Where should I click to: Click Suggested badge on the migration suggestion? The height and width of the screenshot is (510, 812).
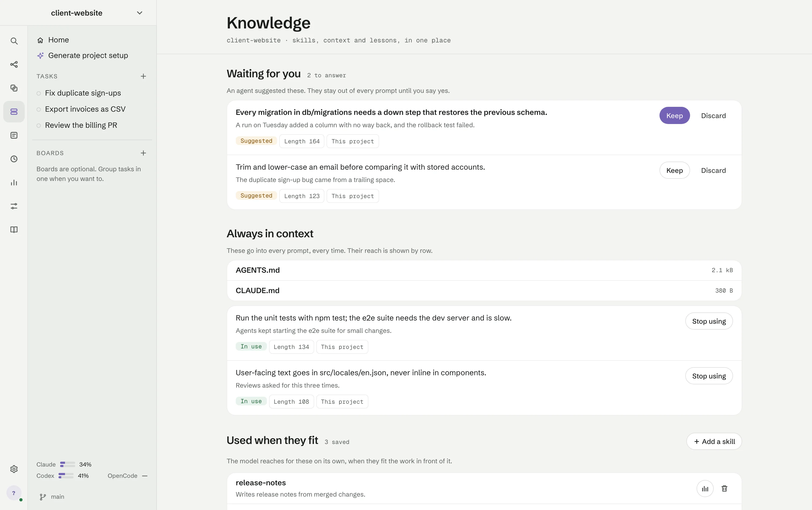(x=256, y=141)
